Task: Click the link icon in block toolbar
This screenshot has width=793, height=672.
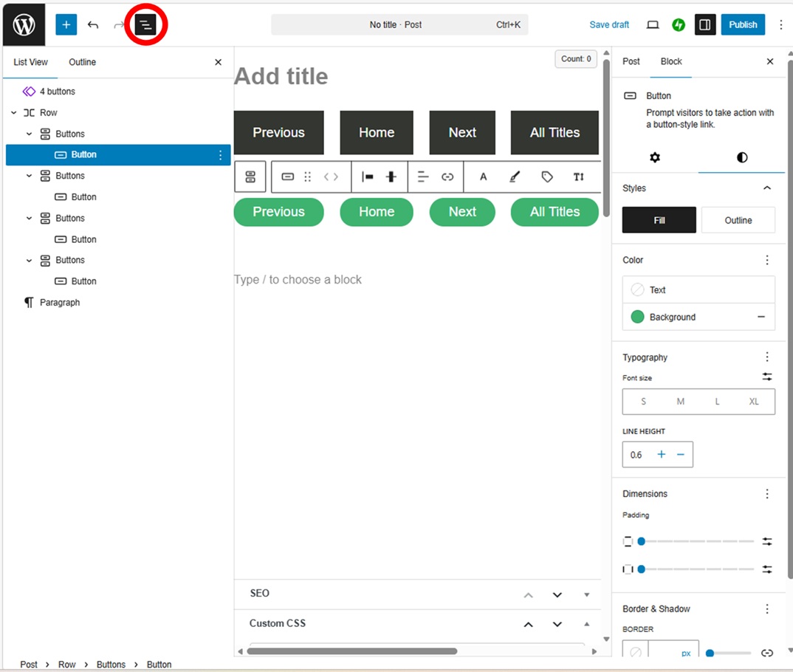Action: [x=447, y=177]
